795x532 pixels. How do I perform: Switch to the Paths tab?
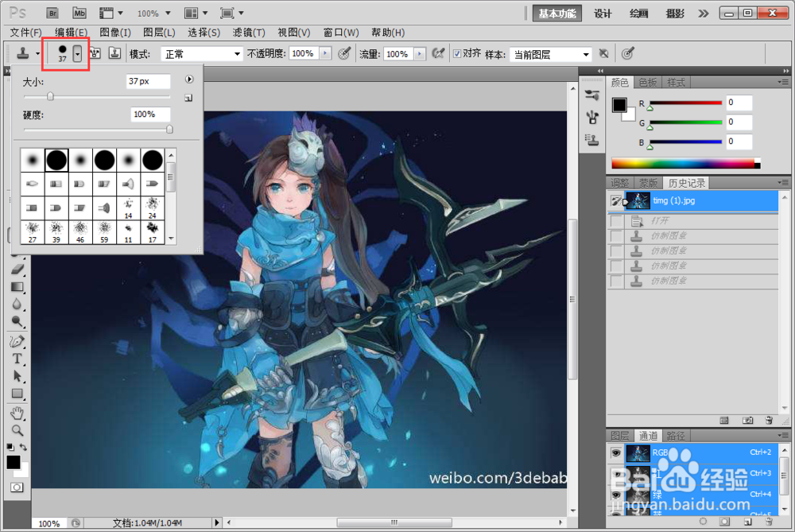pos(675,436)
